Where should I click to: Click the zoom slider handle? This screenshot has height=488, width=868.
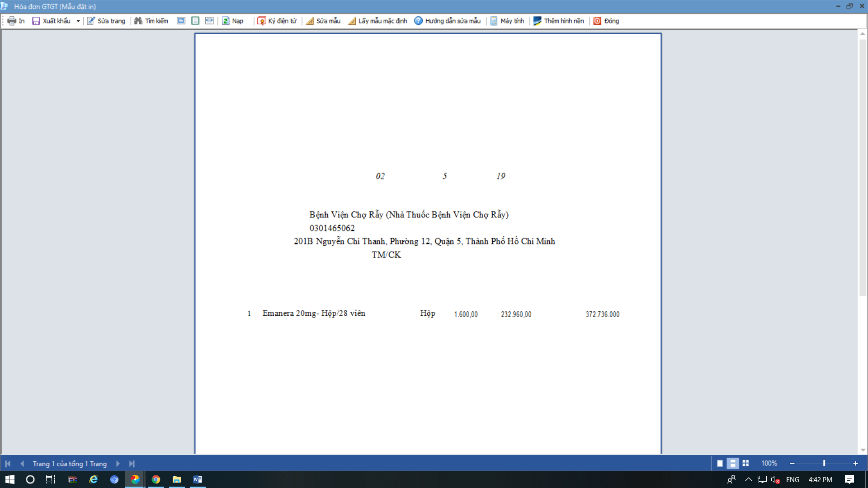824,463
